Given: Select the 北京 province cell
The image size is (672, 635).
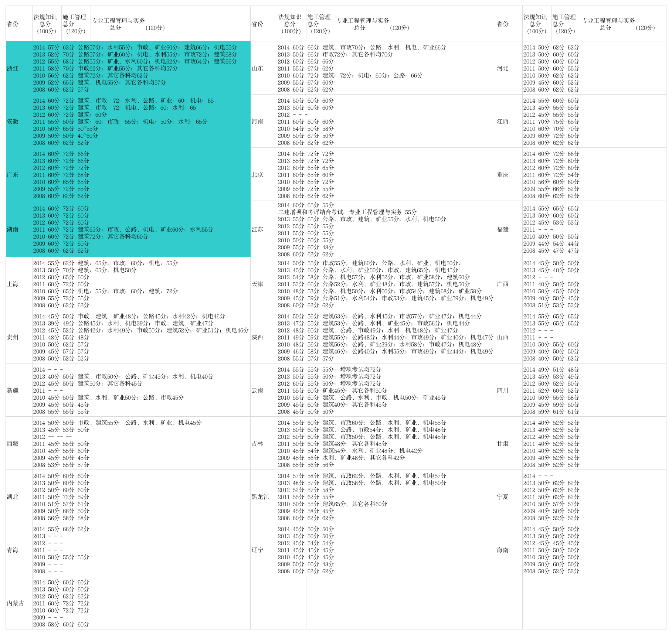Looking at the screenshot, I should coord(264,175).
